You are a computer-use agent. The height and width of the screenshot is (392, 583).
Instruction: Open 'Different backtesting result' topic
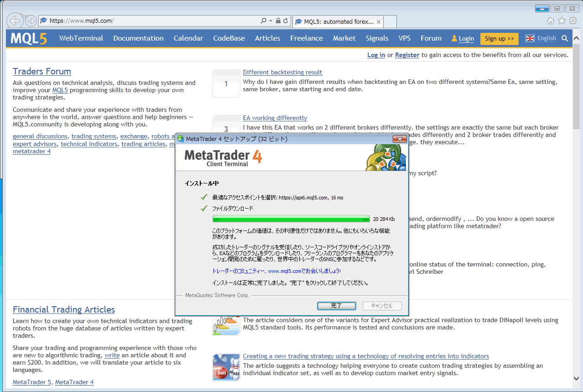[x=282, y=72]
